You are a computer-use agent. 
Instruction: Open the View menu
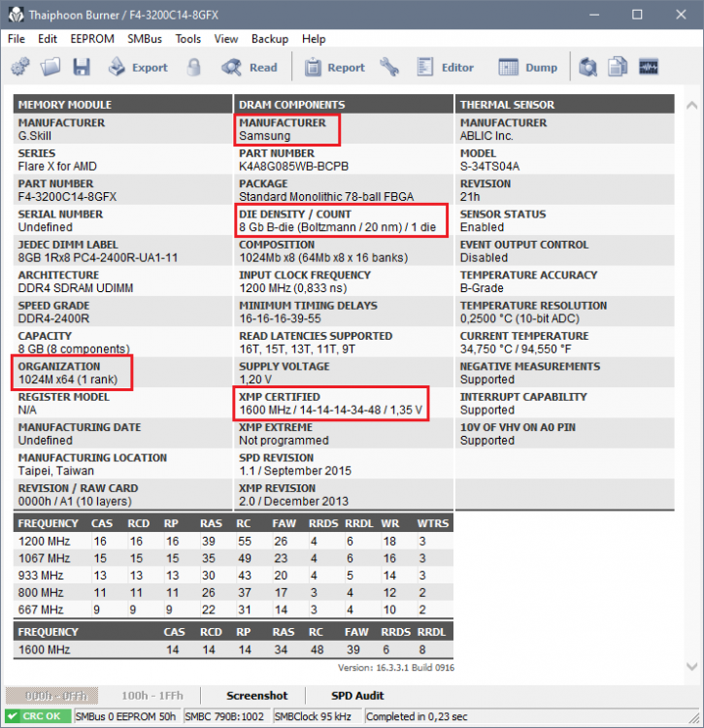226,39
